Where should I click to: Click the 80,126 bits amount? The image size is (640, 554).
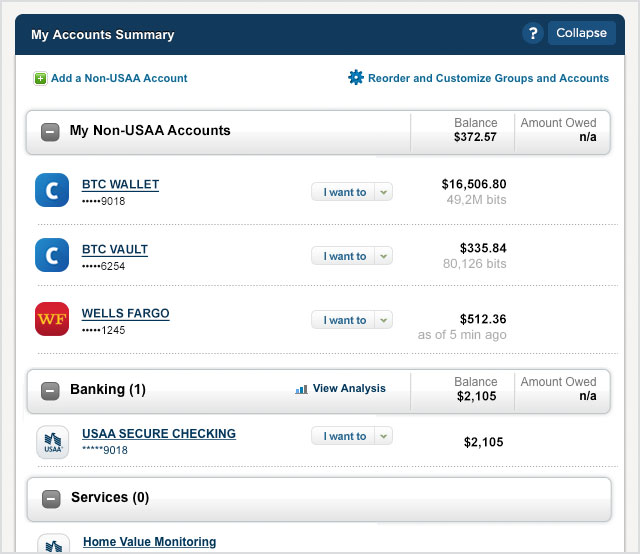[x=474, y=264]
